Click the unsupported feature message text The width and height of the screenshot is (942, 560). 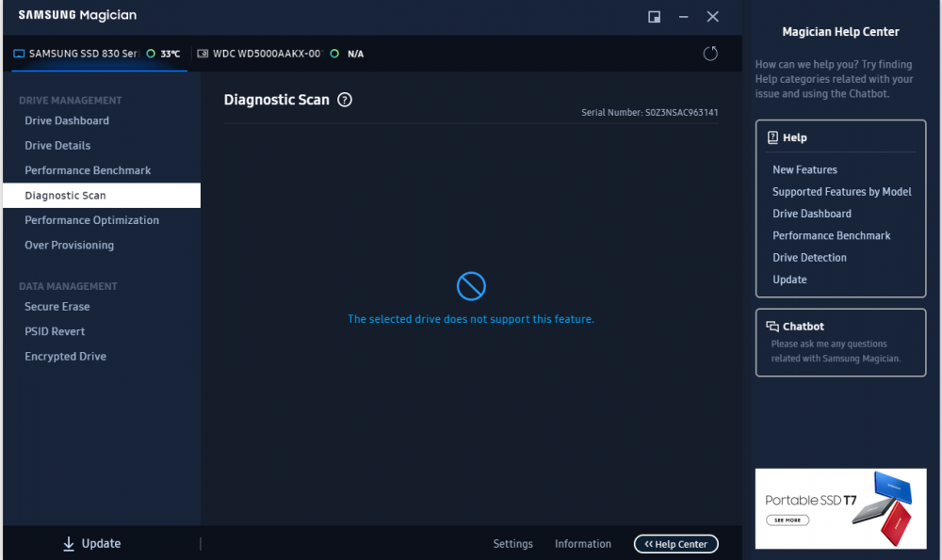coord(471,319)
